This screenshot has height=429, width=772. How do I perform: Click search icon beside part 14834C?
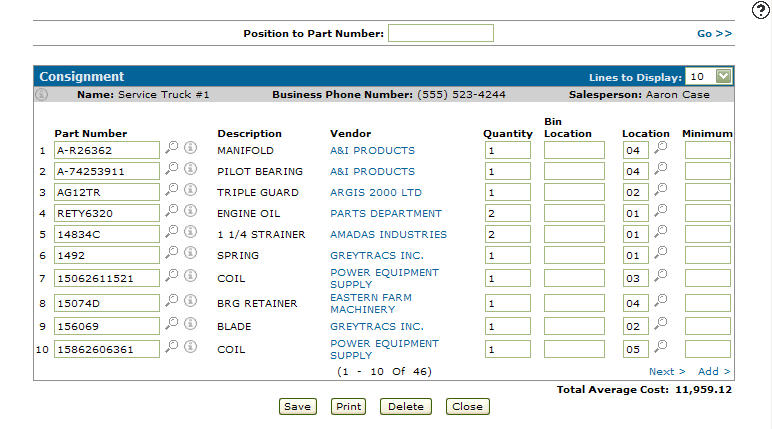pos(171,231)
